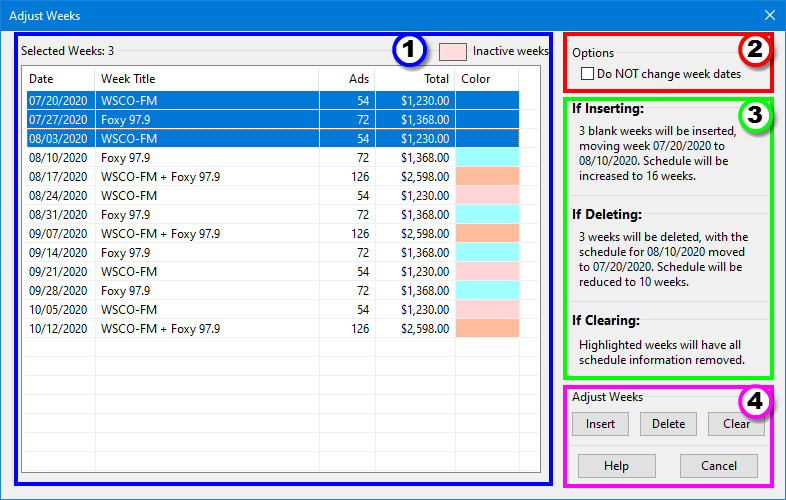Click the orange color cell for 10/12/2020
The height and width of the screenshot is (500, 786).
pyautogui.click(x=487, y=329)
